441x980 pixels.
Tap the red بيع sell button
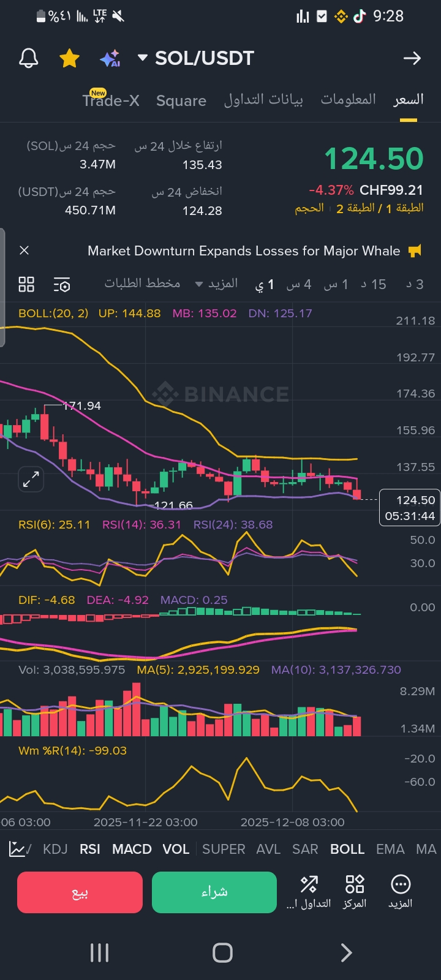[80, 892]
